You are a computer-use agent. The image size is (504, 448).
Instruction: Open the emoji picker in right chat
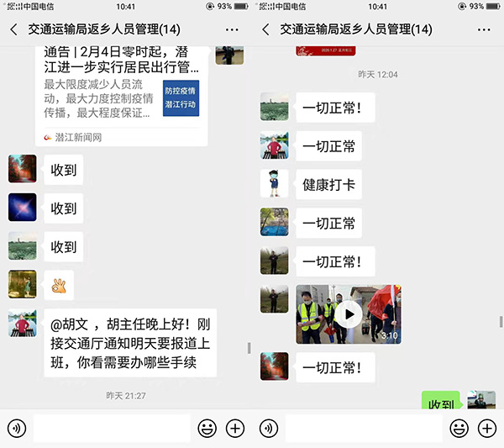tap(459, 428)
